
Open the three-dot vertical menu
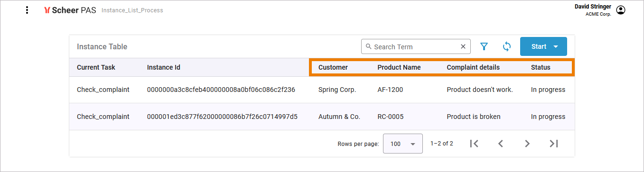(x=27, y=10)
